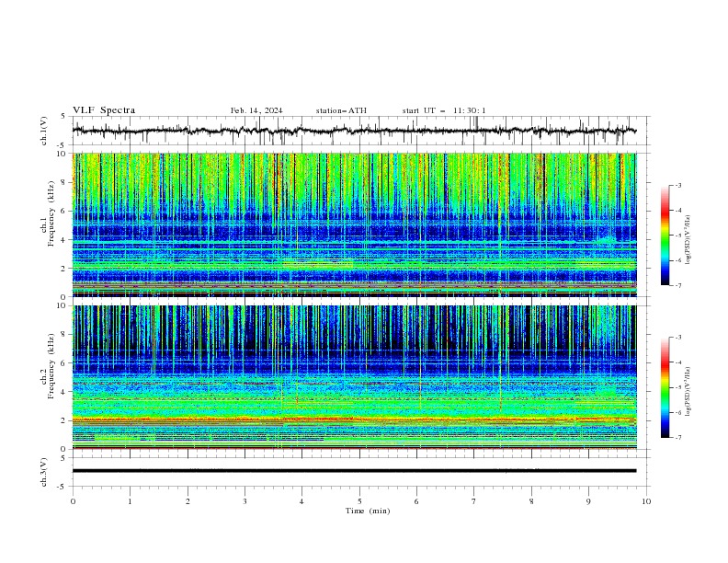
Task: Click the "8" tick on the time axis
Action: pyautogui.click(x=531, y=501)
